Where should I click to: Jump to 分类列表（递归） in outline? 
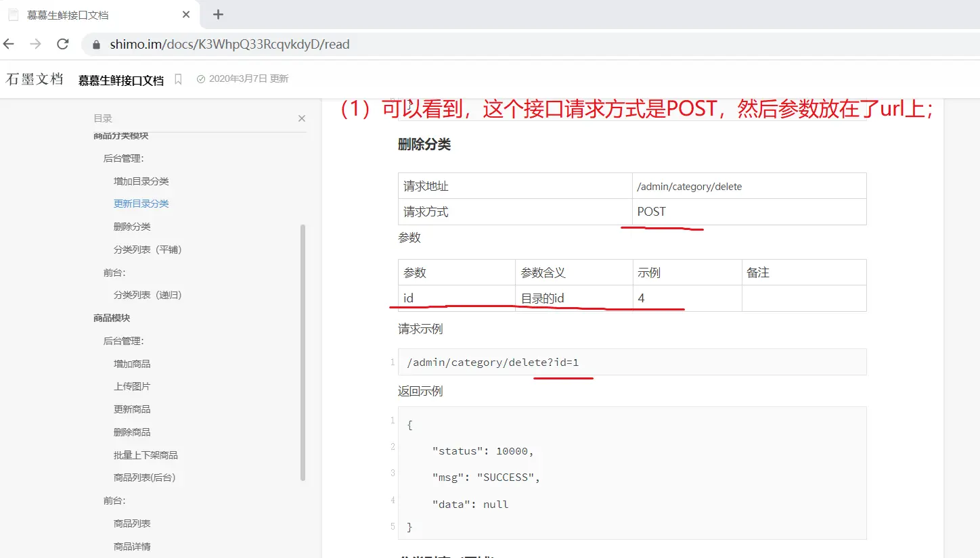click(x=148, y=295)
